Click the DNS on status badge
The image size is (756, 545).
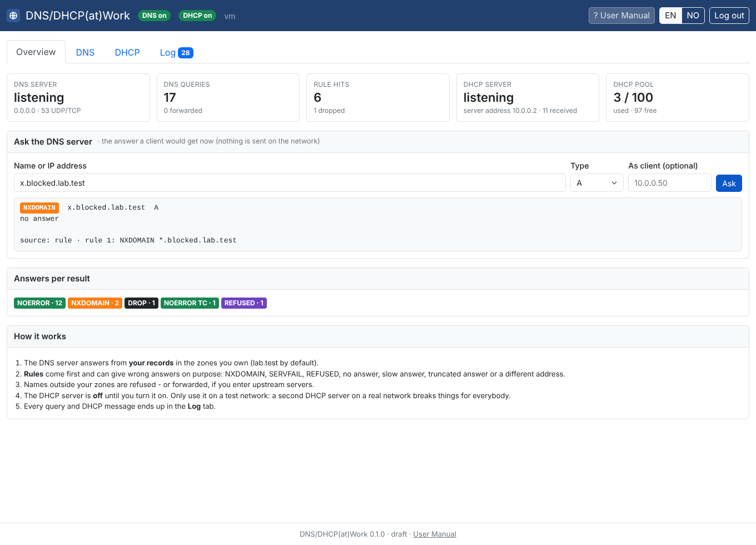(x=154, y=16)
